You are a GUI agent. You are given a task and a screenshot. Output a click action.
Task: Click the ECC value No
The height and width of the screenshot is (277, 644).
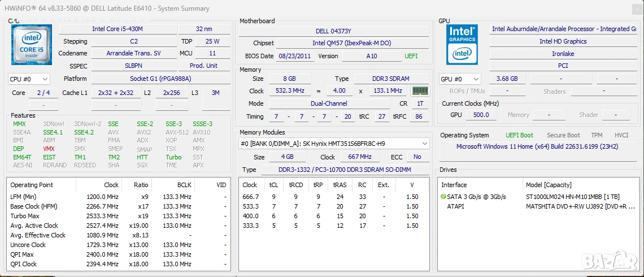click(x=417, y=157)
